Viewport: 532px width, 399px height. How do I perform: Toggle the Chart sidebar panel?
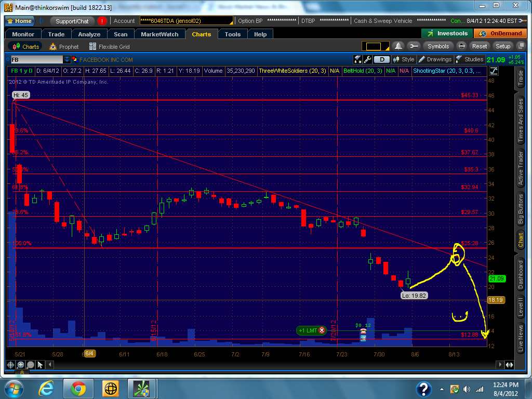521,240
